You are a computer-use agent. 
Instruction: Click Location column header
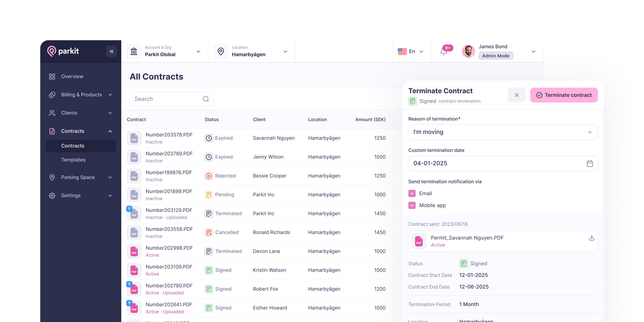click(317, 119)
